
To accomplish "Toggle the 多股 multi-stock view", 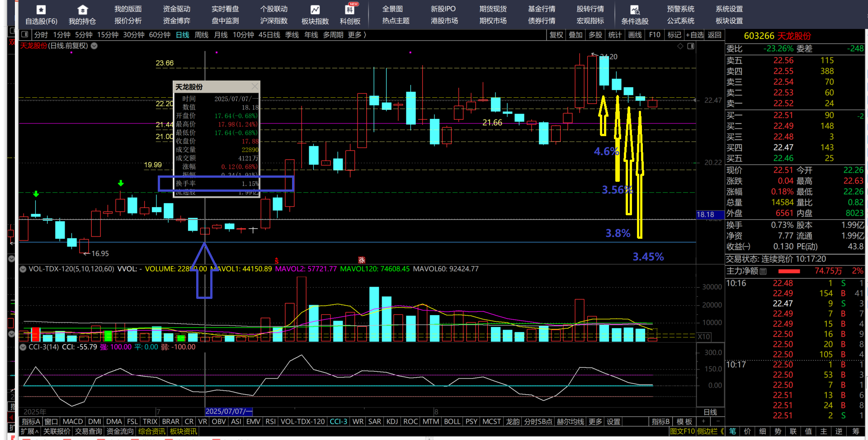I will (x=595, y=35).
